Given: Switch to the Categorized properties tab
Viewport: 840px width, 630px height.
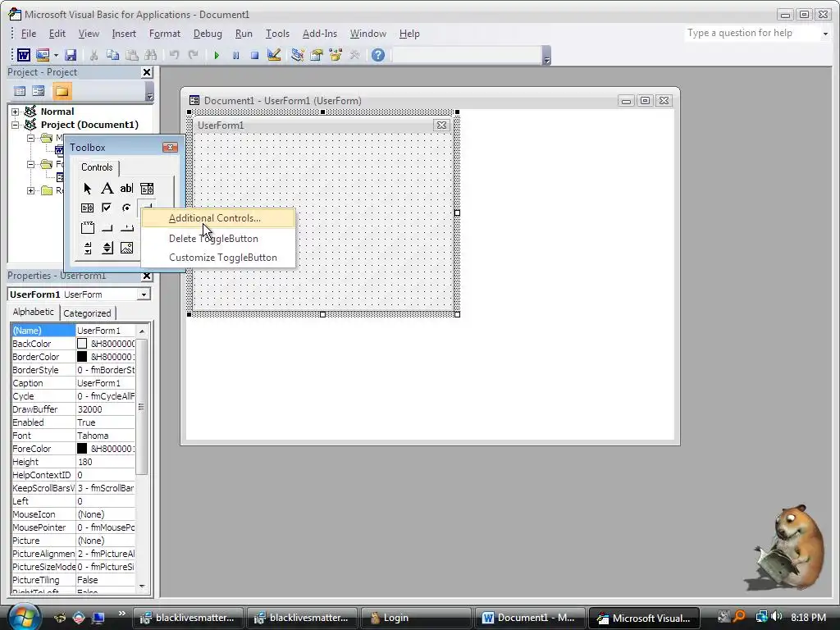Looking at the screenshot, I should 87,313.
